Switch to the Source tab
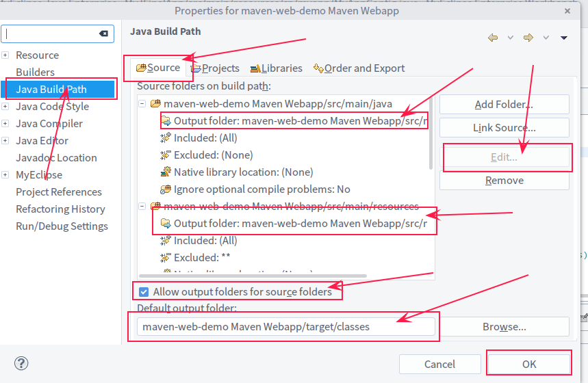The image size is (588, 383). [x=158, y=68]
